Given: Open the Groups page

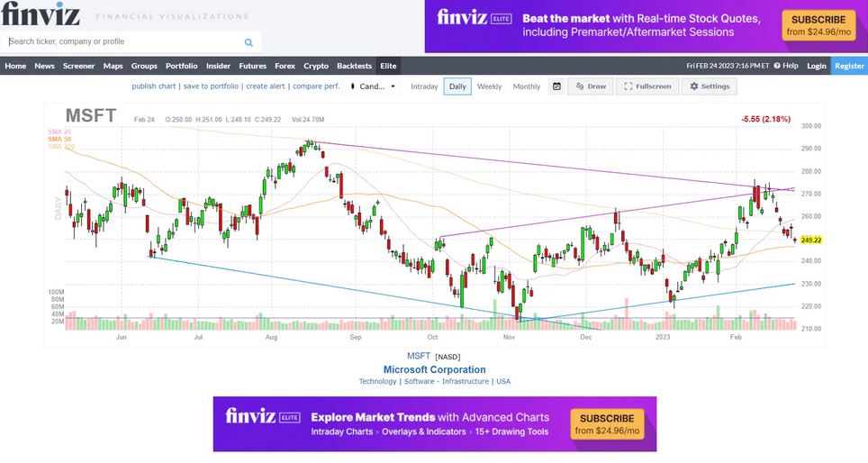Looking at the screenshot, I should click(144, 66).
